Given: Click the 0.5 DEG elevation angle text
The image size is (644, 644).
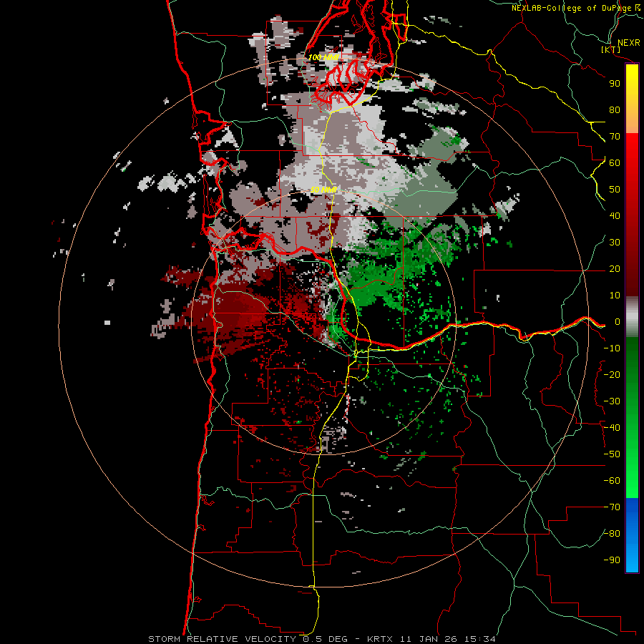Looking at the screenshot, I should [325, 639].
